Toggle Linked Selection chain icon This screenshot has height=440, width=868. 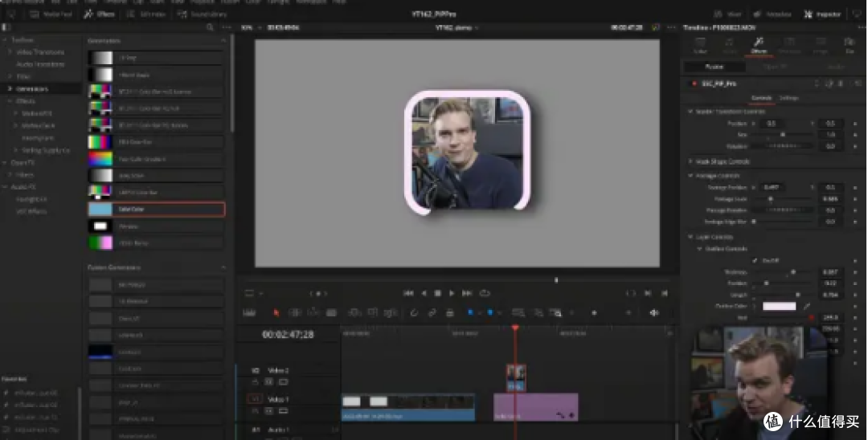point(432,313)
